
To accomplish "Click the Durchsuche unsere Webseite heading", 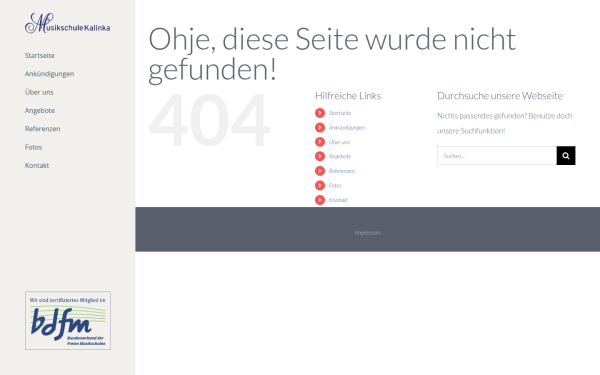I will pyautogui.click(x=500, y=96).
